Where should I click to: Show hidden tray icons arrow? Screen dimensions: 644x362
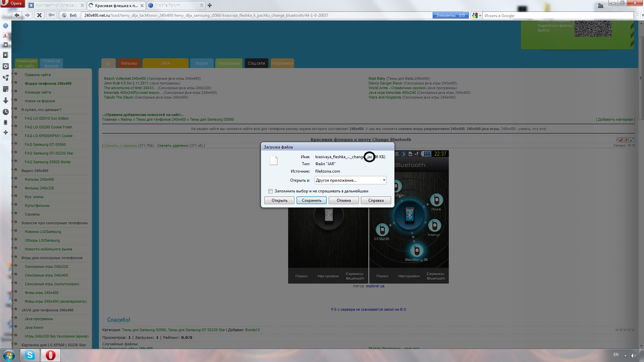[625, 355]
